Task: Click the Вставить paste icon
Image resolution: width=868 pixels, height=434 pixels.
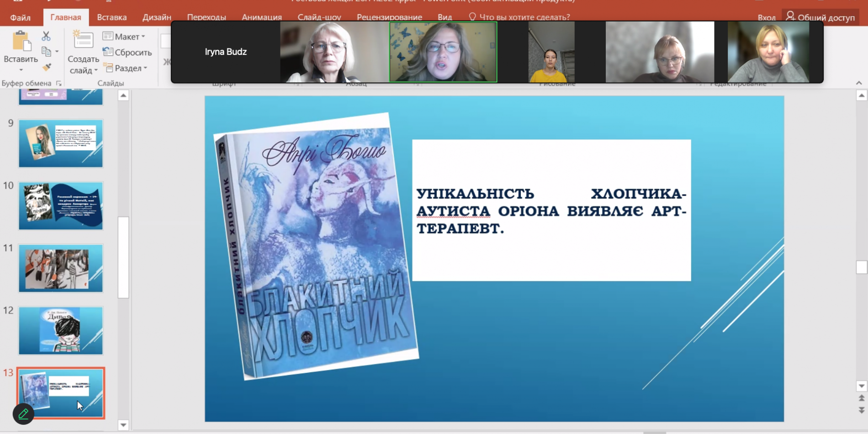Action: (x=21, y=41)
